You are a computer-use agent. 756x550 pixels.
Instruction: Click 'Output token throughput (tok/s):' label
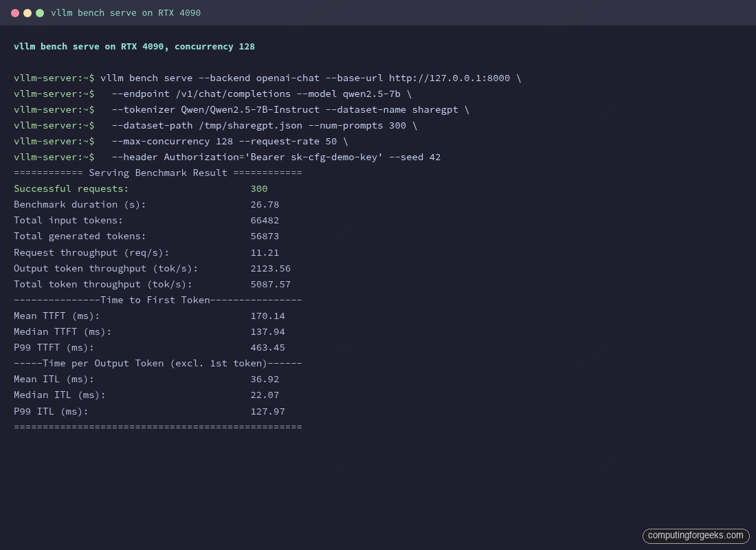(x=106, y=269)
